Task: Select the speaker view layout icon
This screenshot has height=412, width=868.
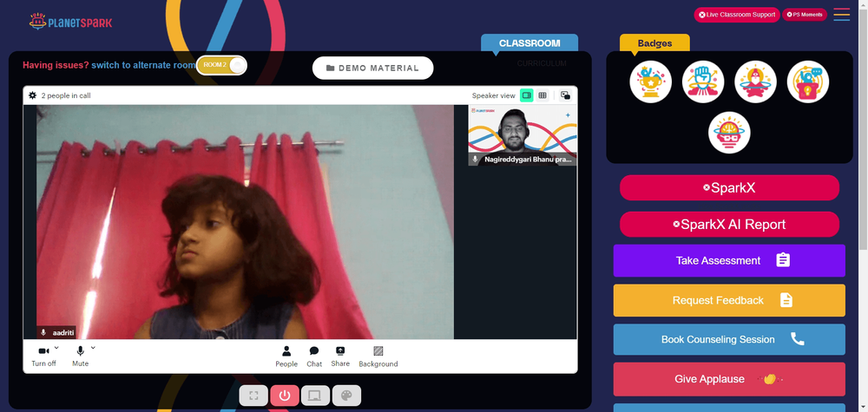Action: (x=527, y=95)
